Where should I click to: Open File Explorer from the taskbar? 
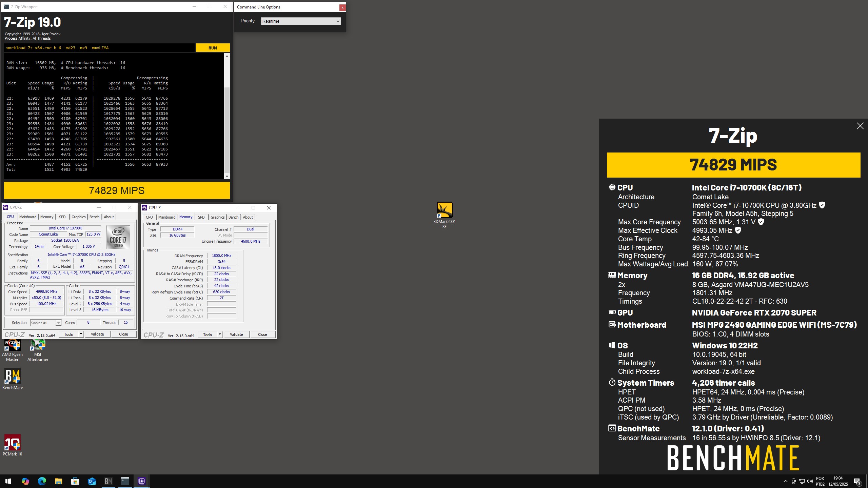click(x=58, y=481)
